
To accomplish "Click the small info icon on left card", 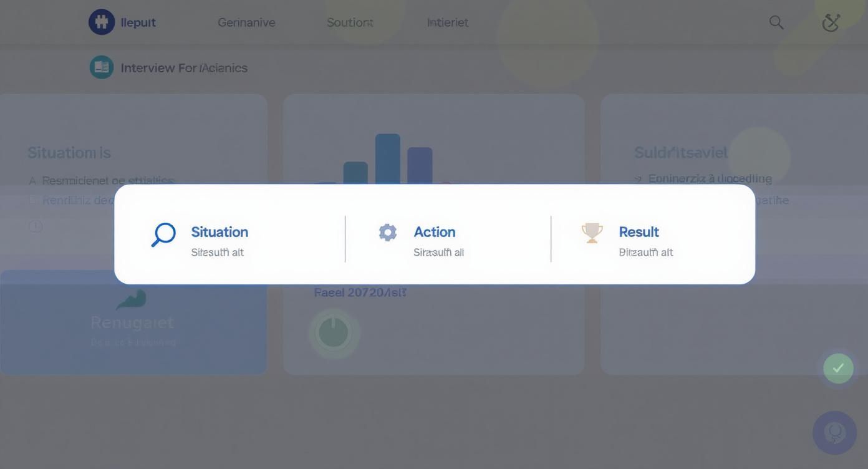I will pyautogui.click(x=36, y=226).
